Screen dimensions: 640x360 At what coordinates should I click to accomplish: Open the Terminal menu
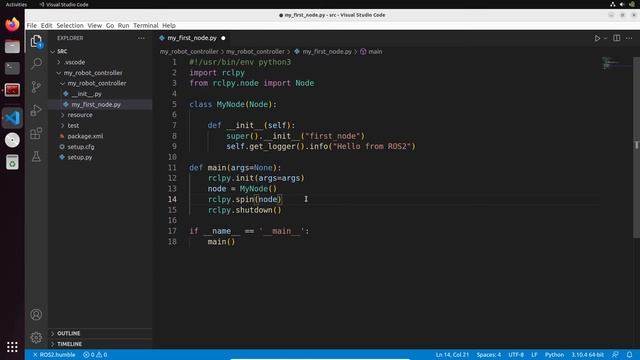coord(146,25)
